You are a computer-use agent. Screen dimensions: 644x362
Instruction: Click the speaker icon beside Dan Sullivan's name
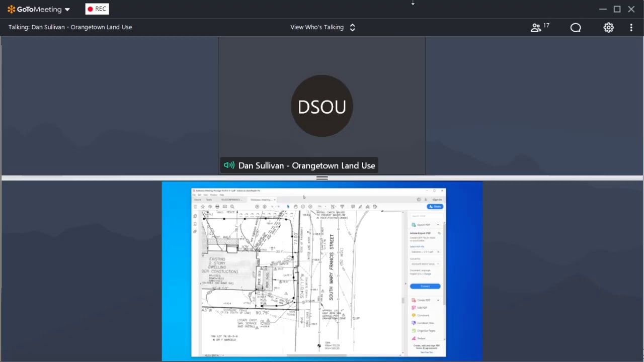229,165
